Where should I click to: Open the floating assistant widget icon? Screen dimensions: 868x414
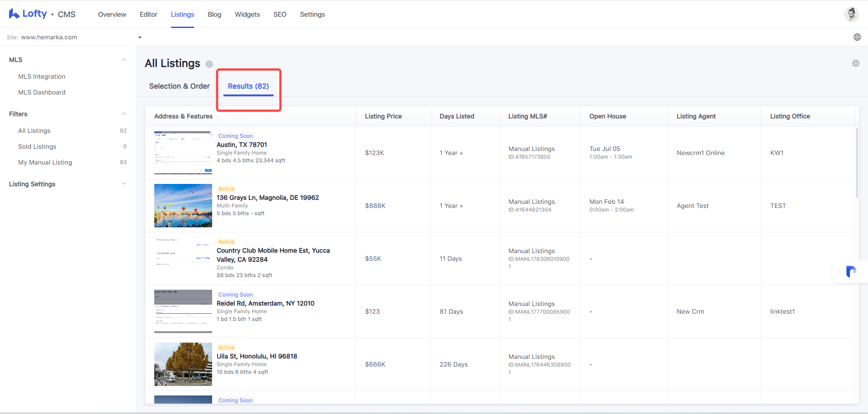[851, 272]
